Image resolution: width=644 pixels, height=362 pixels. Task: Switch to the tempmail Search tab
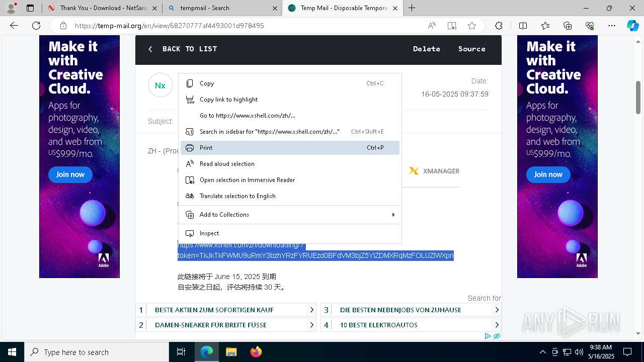tap(222, 8)
